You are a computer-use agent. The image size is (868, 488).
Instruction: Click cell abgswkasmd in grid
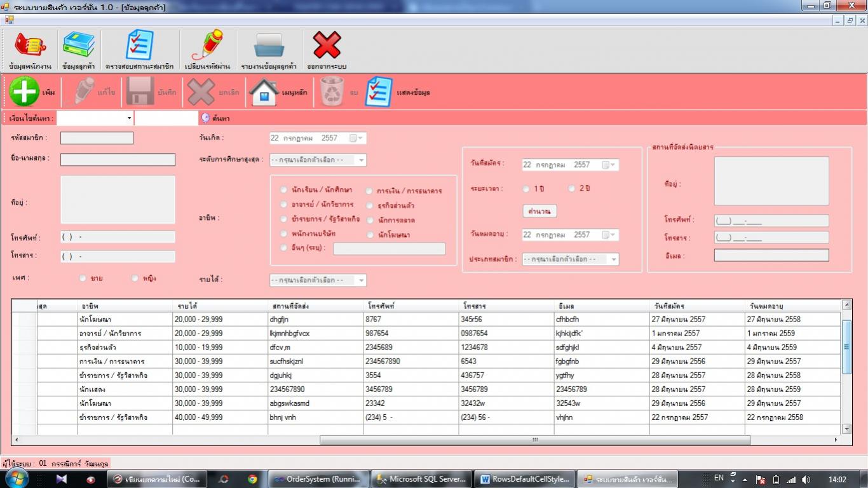tap(315, 403)
